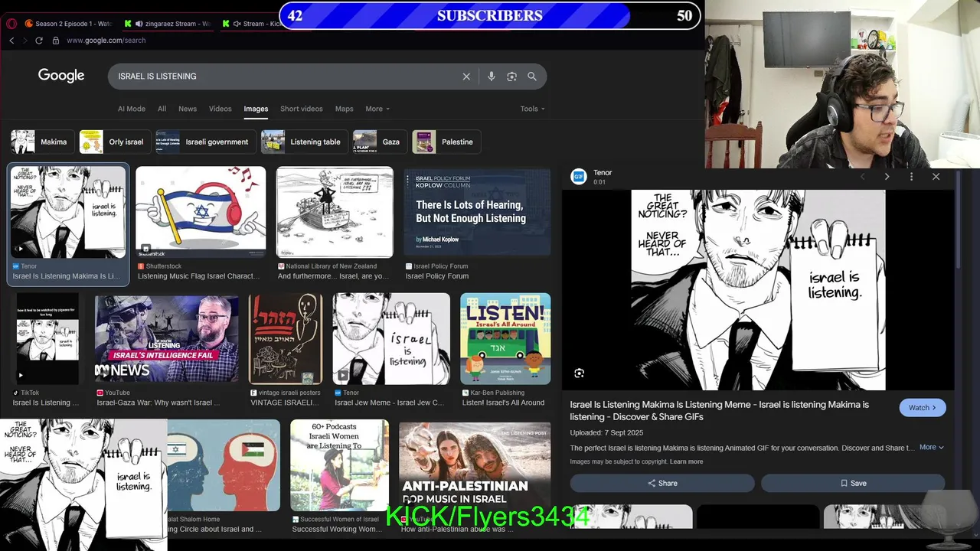Expand description with More chevron

(931, 448)
